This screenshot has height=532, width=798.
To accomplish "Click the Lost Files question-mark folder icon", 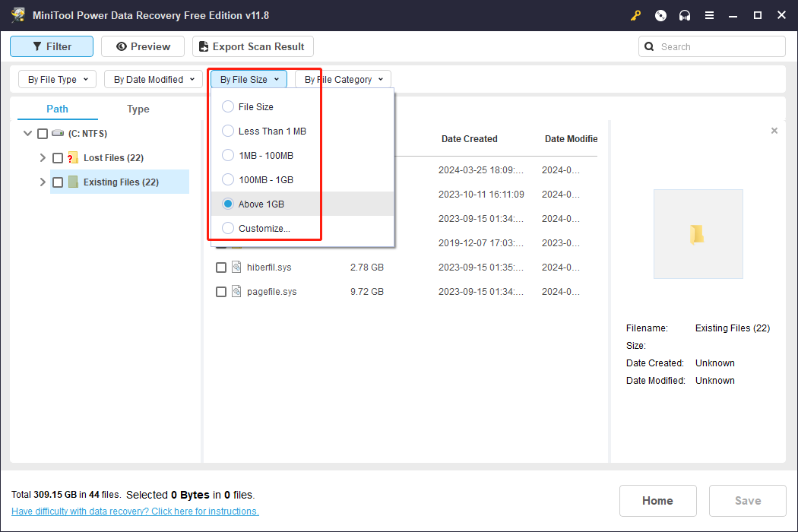I will pos(73,158).
